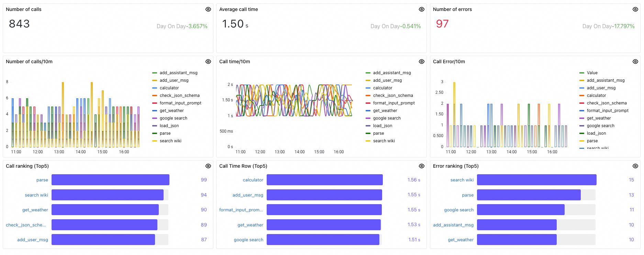Open the check_json_sche... label in Call ranking
The image size is (644, 255).
point(26,225)
